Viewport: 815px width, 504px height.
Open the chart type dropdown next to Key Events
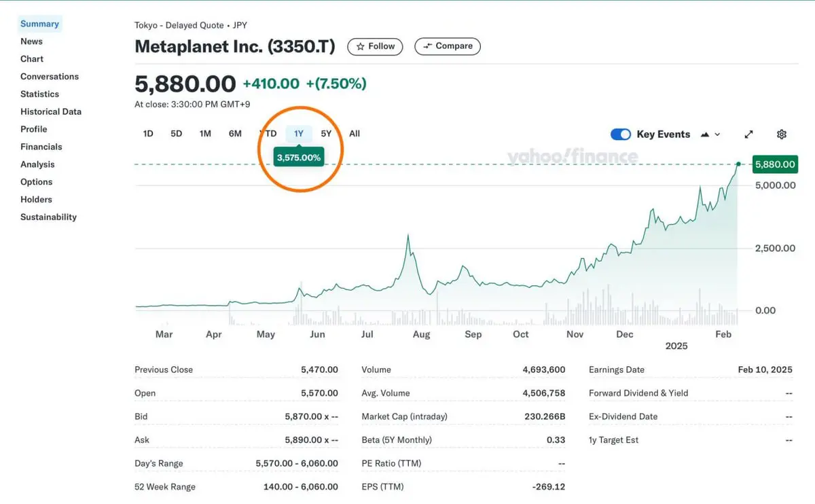(710, 134)
